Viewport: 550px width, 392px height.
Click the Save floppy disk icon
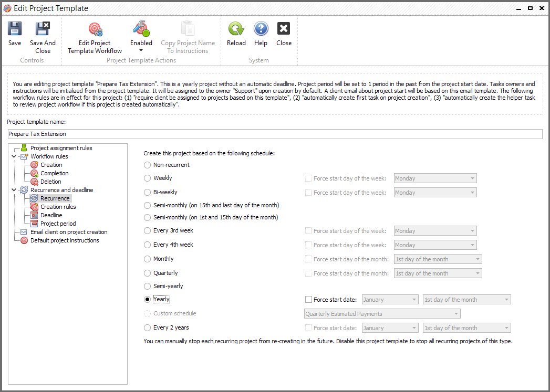[x=15, y=29]
